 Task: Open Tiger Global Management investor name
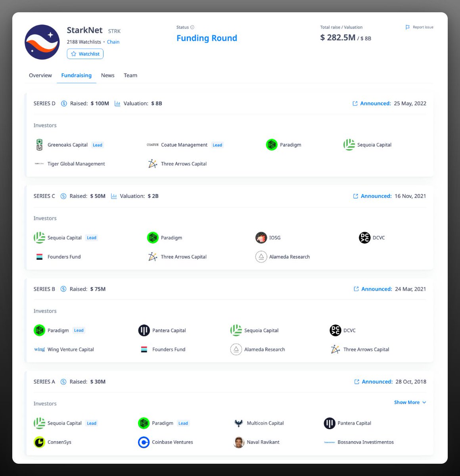click(x=76, y=164)
